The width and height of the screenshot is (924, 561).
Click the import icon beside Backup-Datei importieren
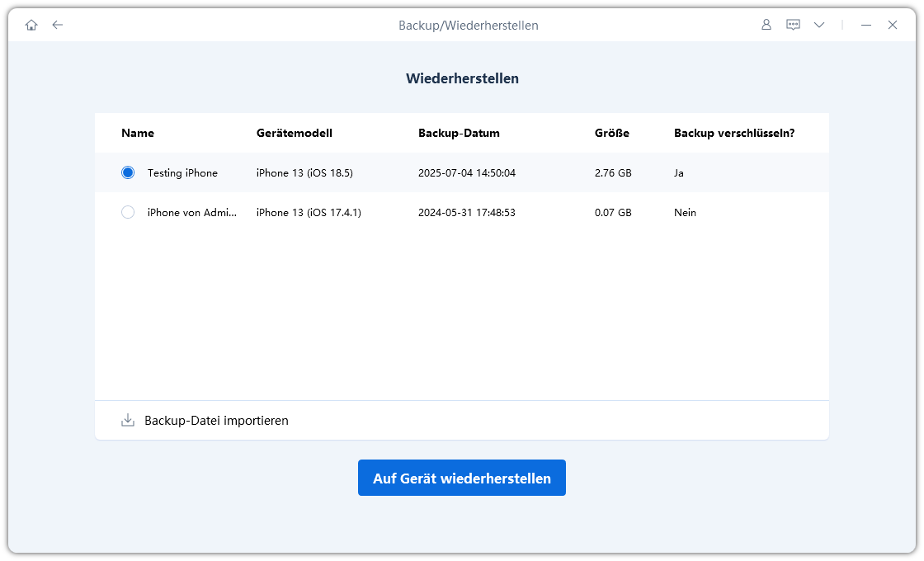[x=128, y=421]
